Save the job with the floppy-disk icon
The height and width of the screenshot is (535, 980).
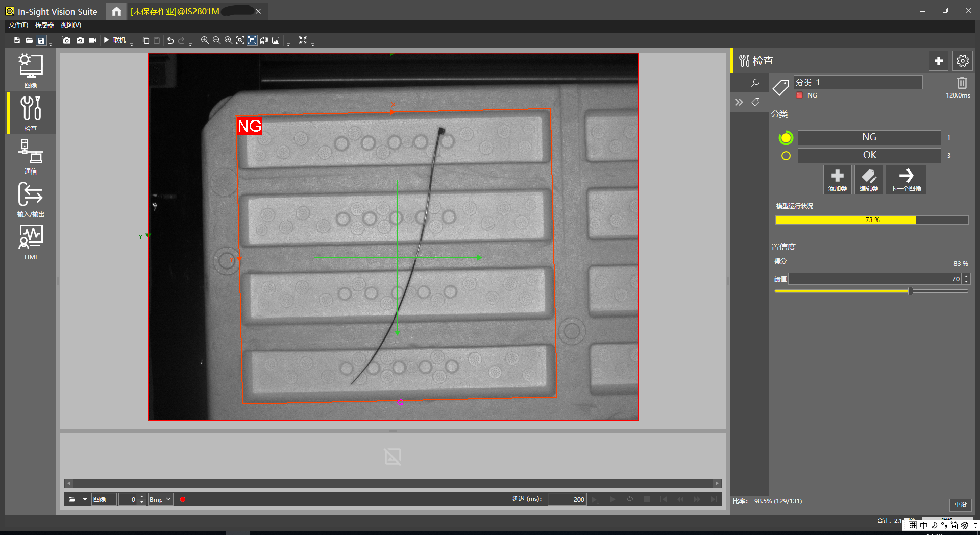[41, 40]
